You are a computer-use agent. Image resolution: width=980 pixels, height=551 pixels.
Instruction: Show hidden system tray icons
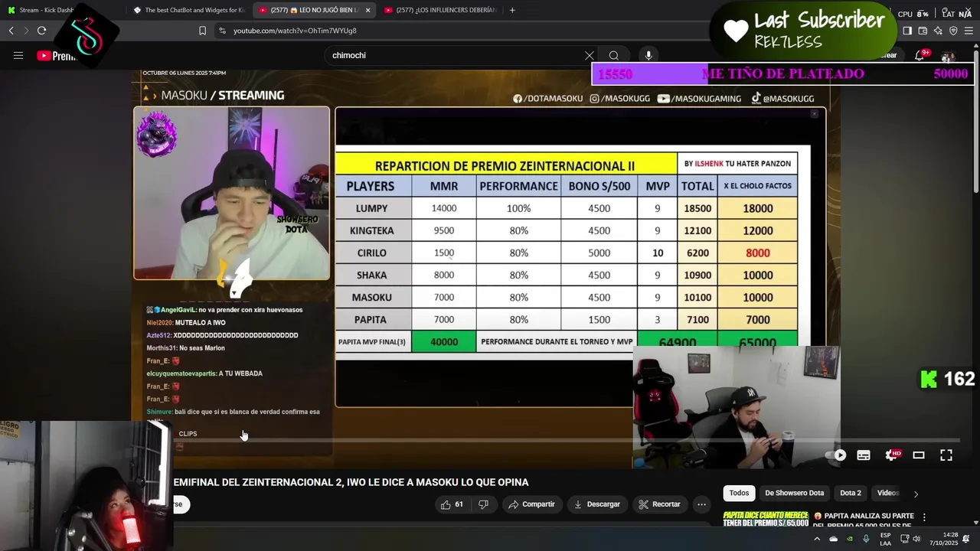817,539
